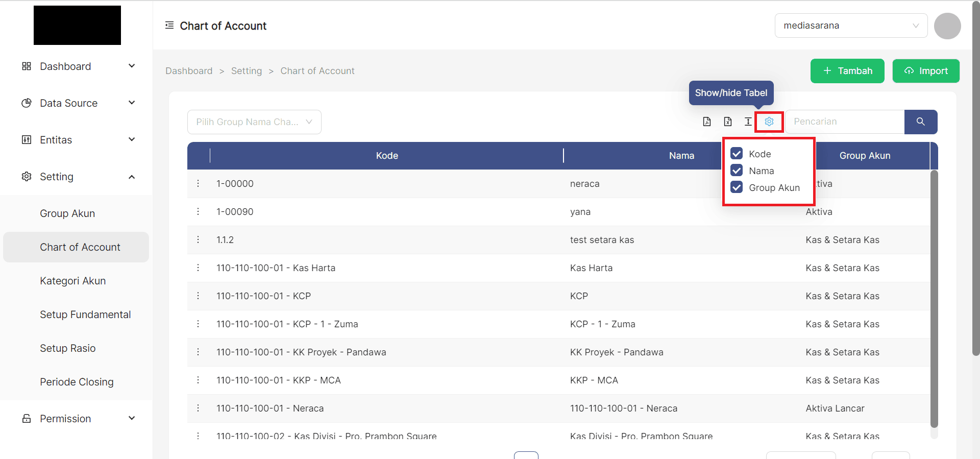Image resolution: width=980 pixels, height=459 pixels.
Task: Open the mediasarana account dropdown
Action: coord(851,26)
